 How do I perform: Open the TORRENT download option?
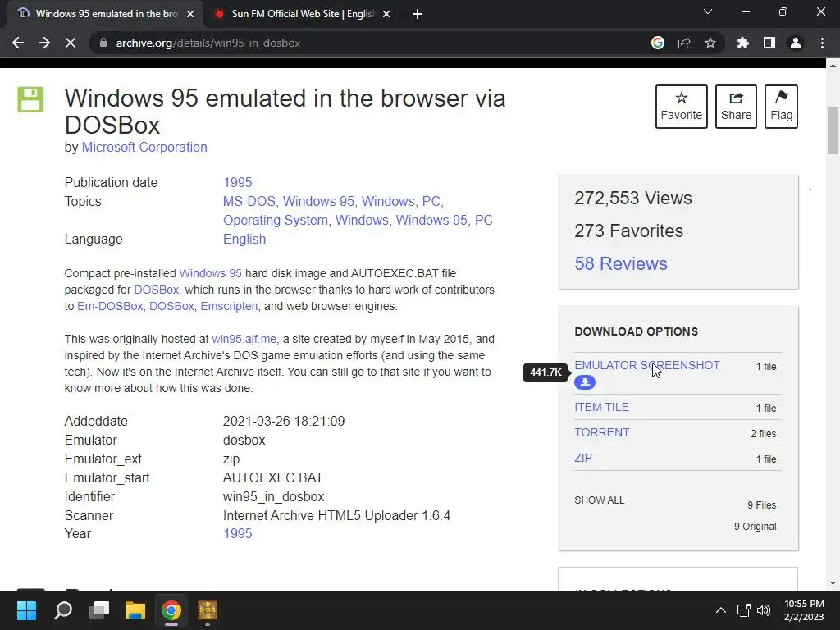(601, 433)
